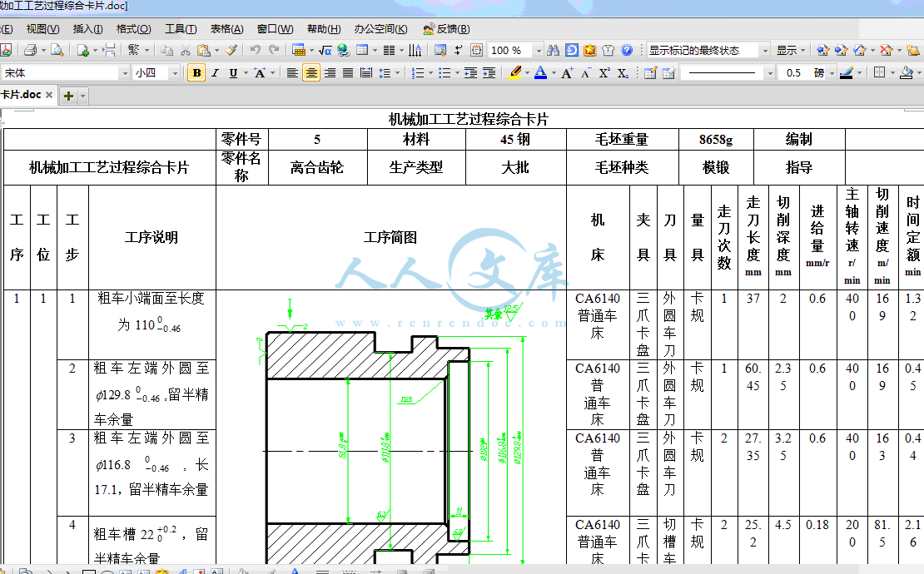The width and height of the screenshot is (924, 574).
Task: Undo the last action
Action: 256,51
